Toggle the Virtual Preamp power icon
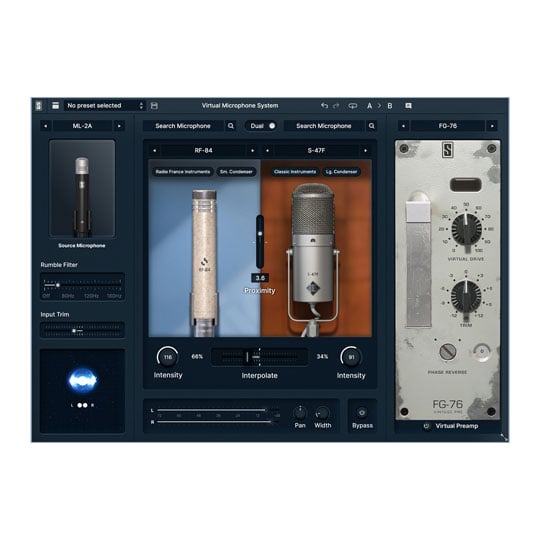 pos(427,426)
